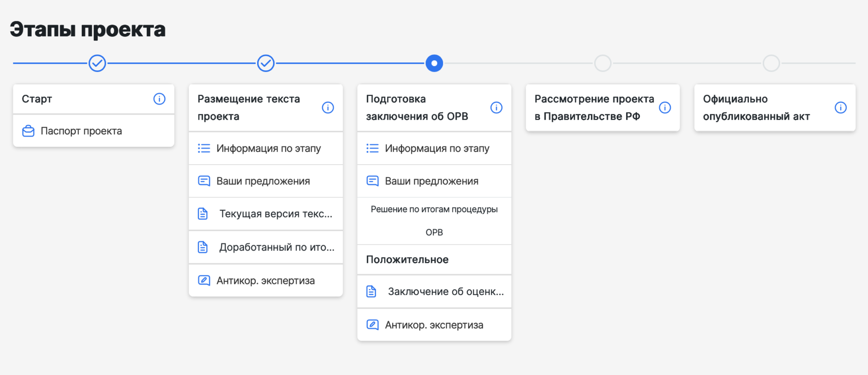
Task: Select the current active blue stage marker
Action: (x=434, y=63)
